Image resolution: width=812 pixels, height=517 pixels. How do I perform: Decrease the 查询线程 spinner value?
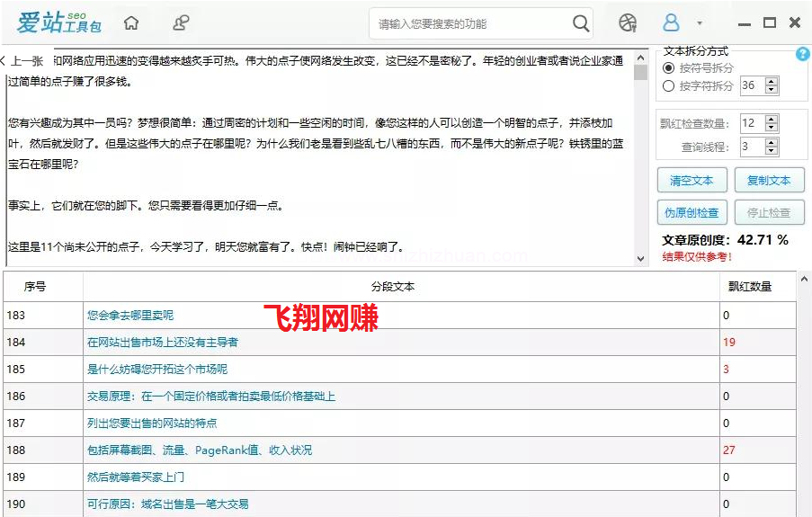pos(772,150)
